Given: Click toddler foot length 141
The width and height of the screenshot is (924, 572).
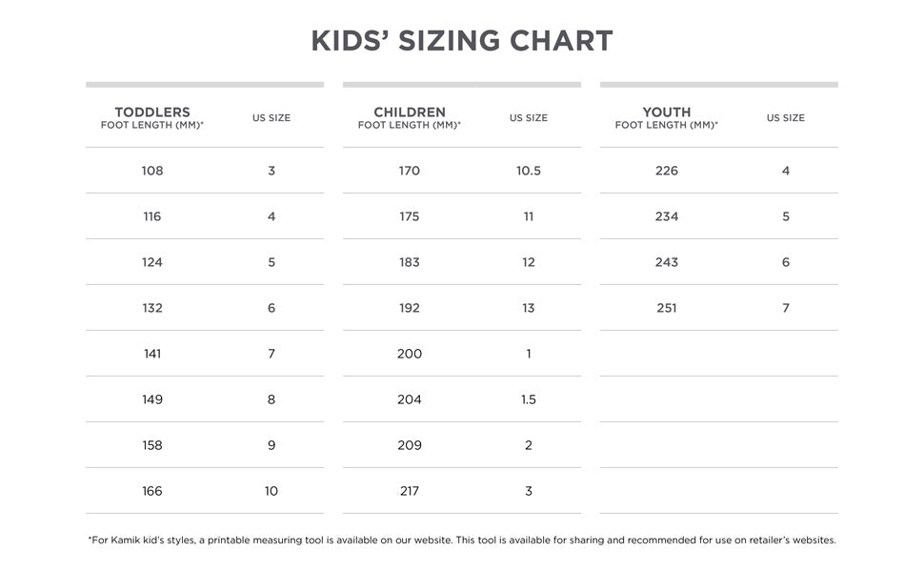Looking at the screenshot, I should pos(152,354).
